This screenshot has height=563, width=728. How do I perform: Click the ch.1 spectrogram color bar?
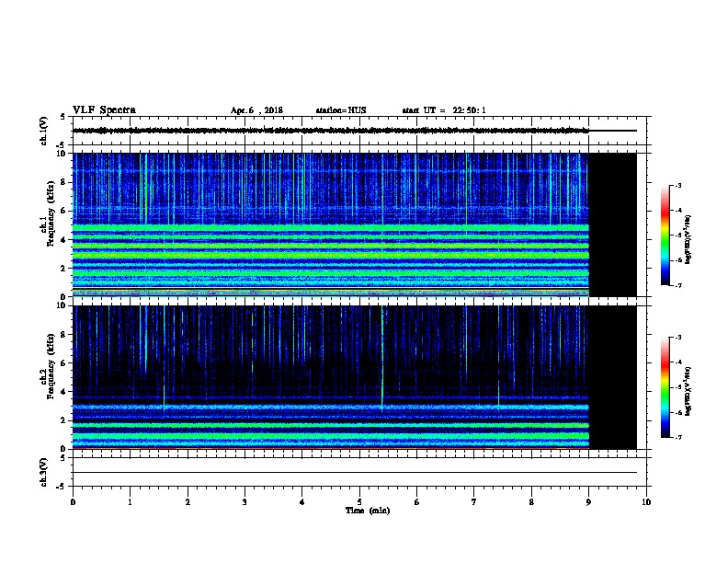point(665,236)
